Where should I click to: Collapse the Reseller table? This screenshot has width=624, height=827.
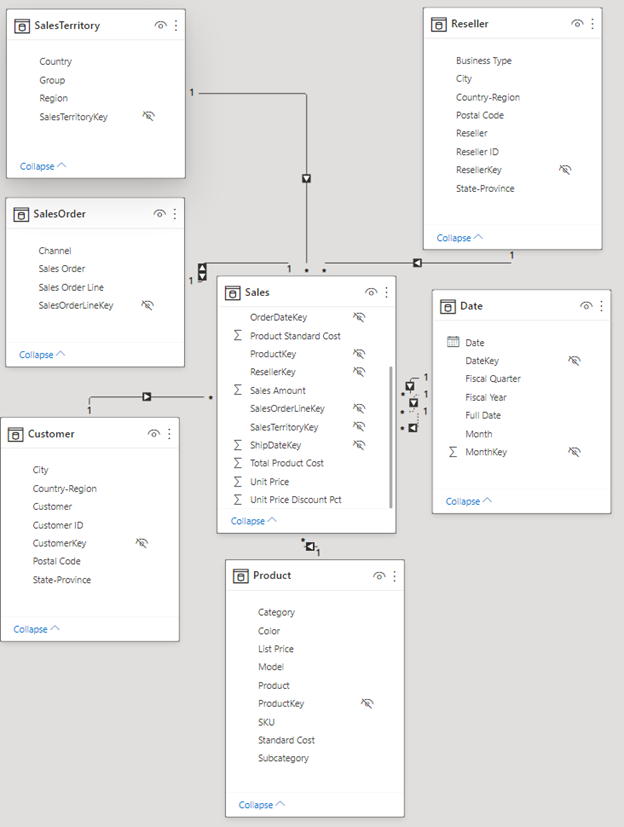click(x=459, y=238)
